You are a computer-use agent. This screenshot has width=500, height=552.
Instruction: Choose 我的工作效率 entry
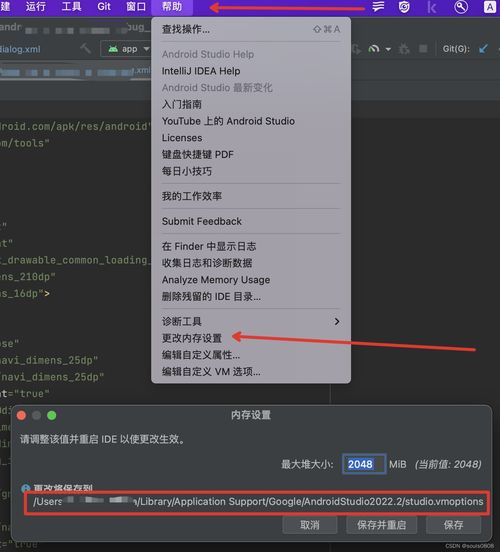tap(251, 196)
